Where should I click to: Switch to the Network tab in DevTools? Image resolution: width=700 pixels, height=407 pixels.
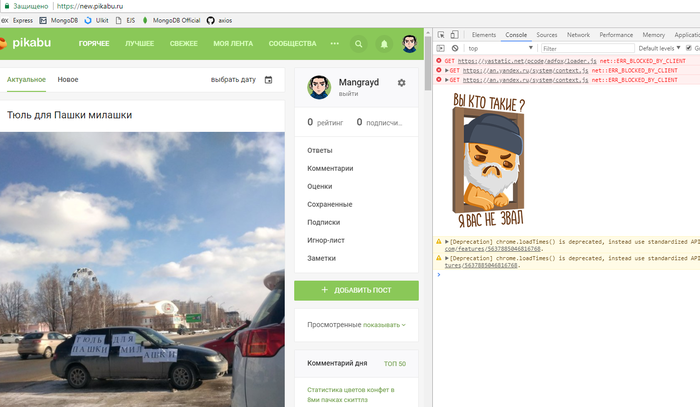tap(578, 35)
